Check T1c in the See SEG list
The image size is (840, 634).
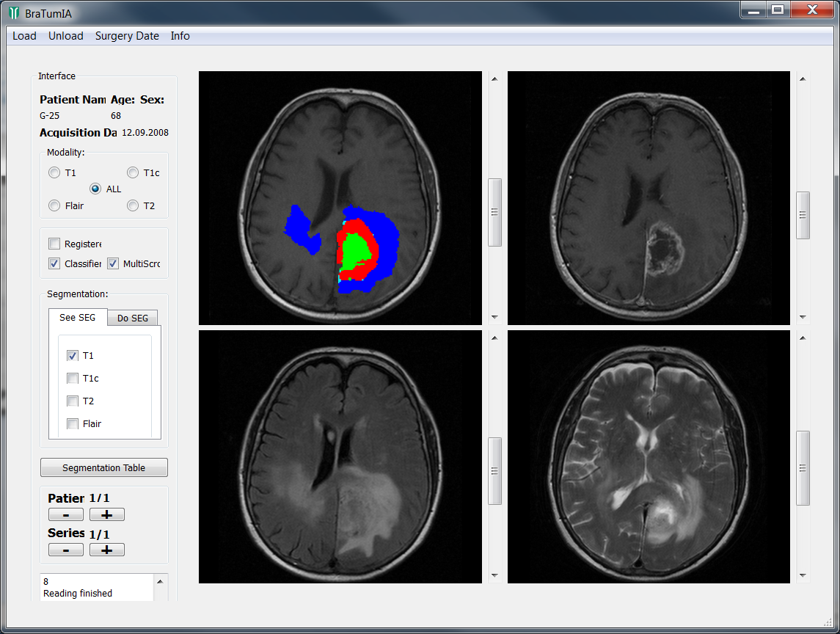[x=73, y=379]
